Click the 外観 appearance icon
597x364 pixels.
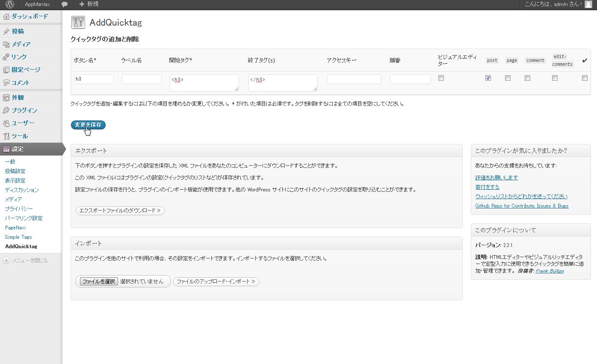(x=6, y=97)
